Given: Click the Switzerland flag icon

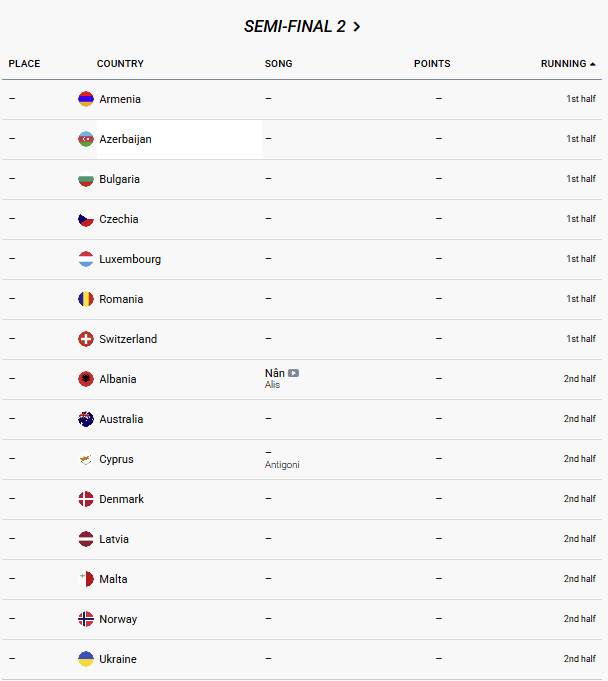Looking at the screenshot, I should point(86,339).
